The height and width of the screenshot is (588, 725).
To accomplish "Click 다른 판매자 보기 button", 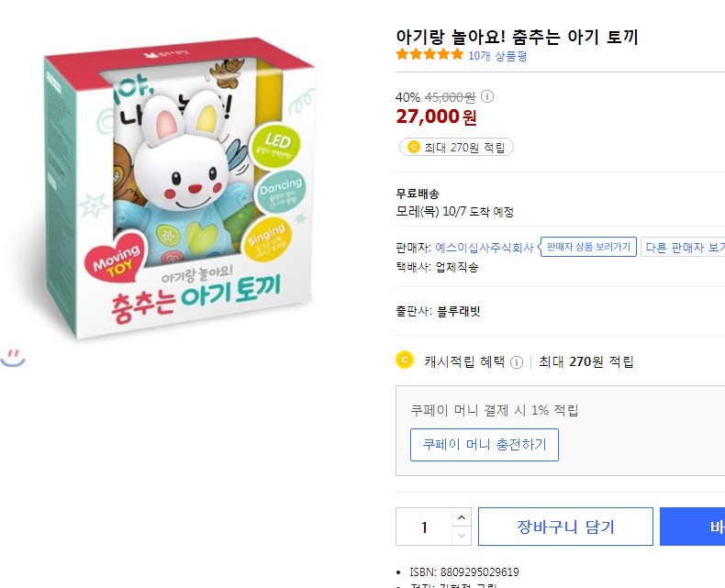I will (x=685, y=248).
